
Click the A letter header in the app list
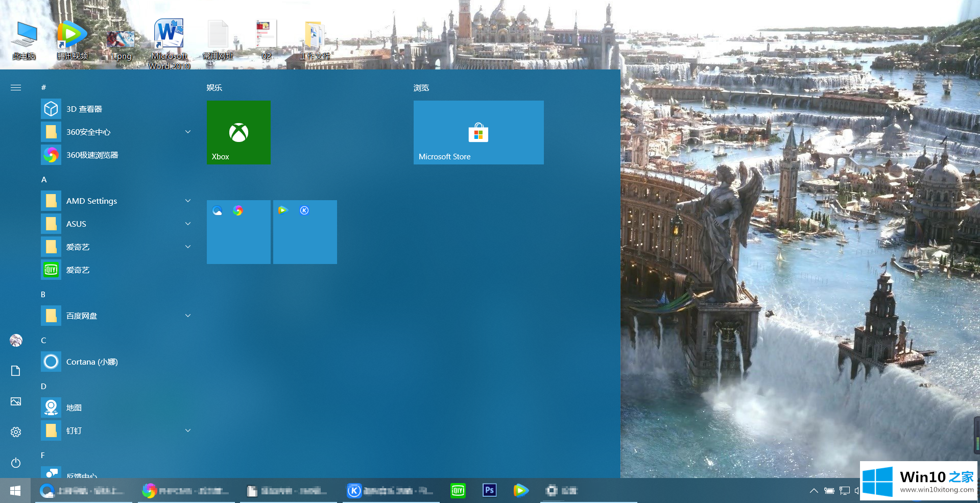click(44, 180)
